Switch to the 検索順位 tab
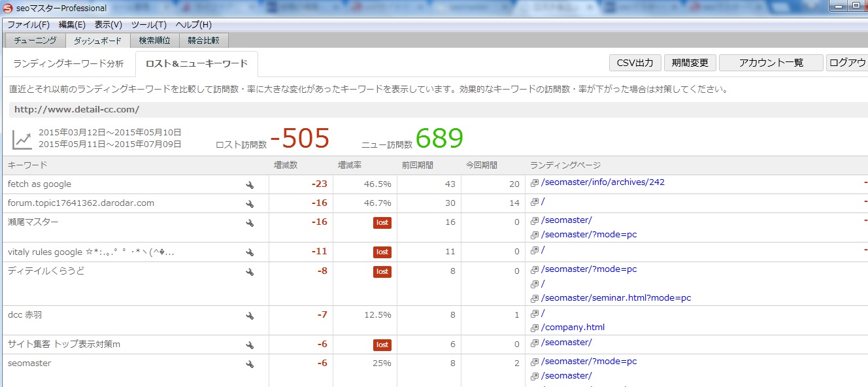 point(154,41)
